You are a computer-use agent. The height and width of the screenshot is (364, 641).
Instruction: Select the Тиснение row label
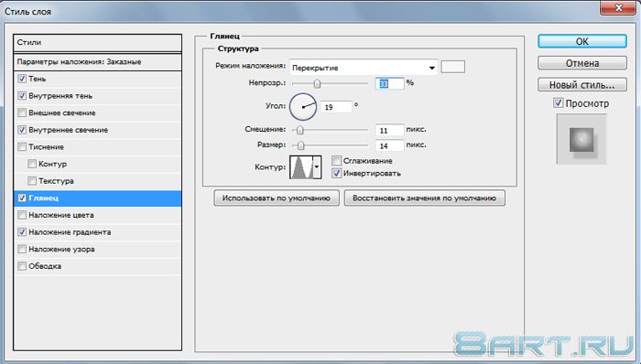point(46,147)
